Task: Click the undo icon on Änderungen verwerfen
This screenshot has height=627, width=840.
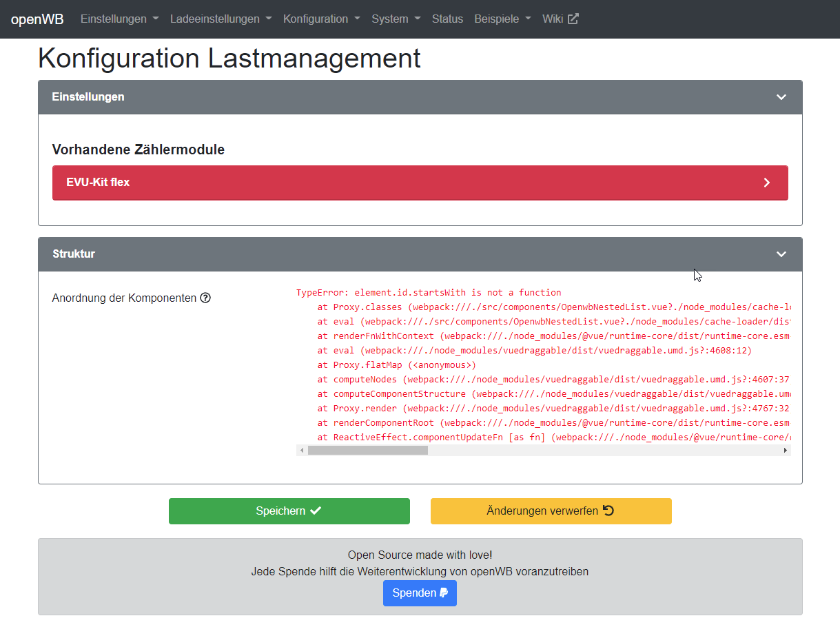Action: [608, 511]
